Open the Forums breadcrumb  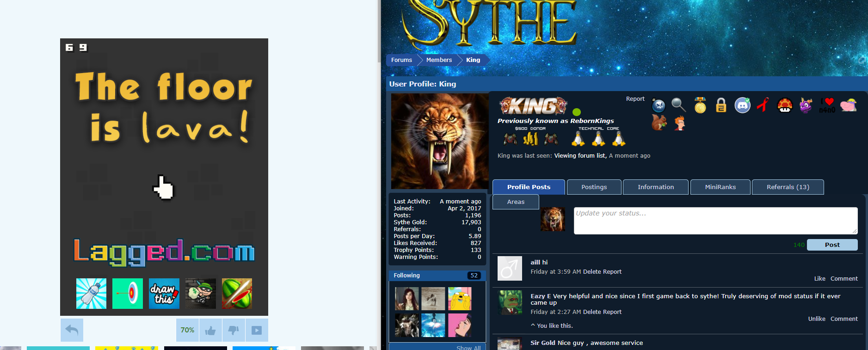coord(401,60)
